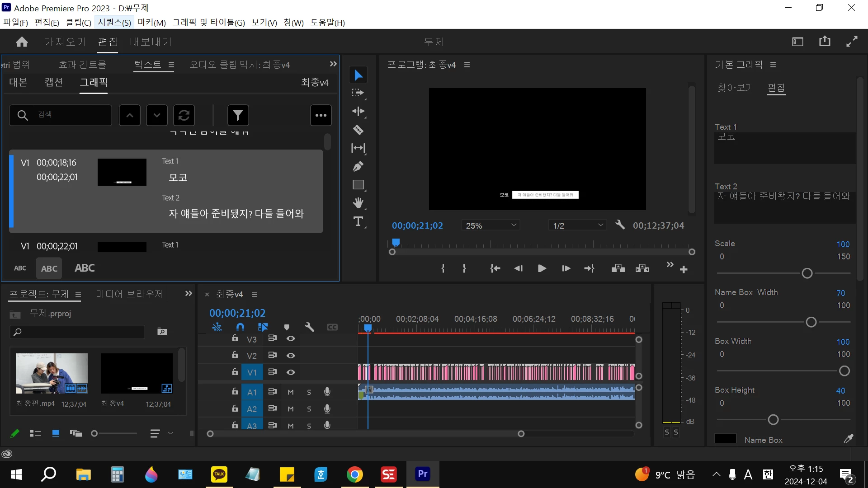Click the filter icon in Text panel
Viewport: 868px width, 488px height.
coord(238,115)
